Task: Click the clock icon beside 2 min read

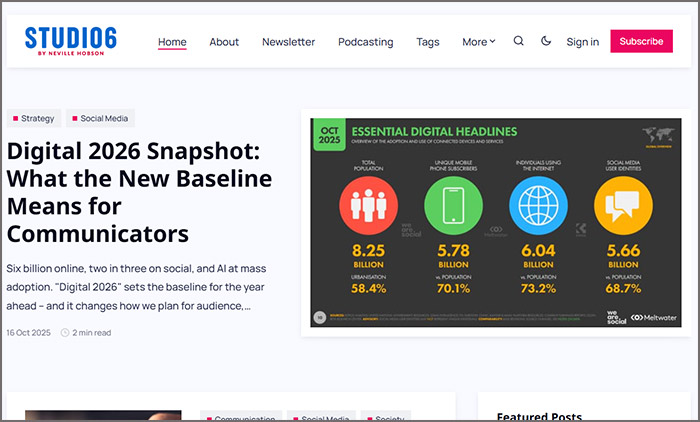Action: 65,332
